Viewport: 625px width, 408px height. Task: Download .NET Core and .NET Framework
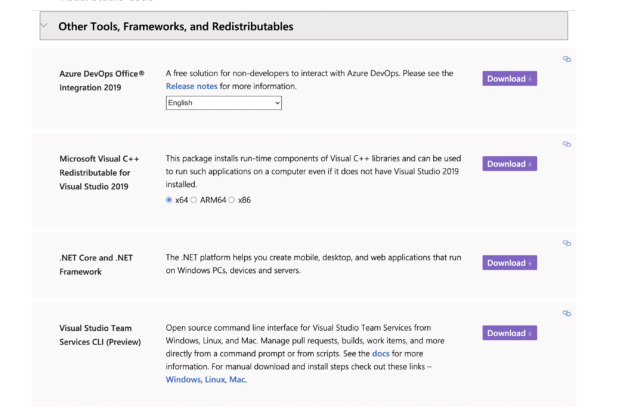click(x=509, y=263)
